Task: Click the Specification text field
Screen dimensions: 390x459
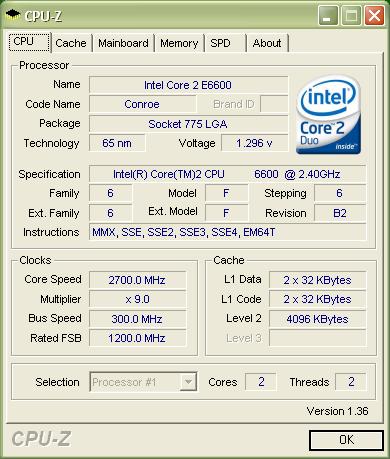Action: [228, 174]
